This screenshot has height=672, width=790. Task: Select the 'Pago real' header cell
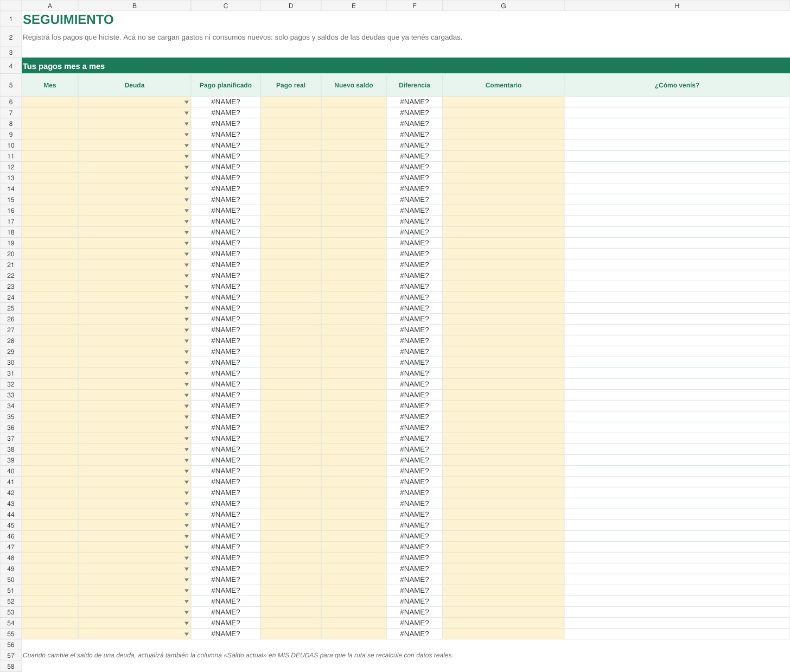[291, 85]
